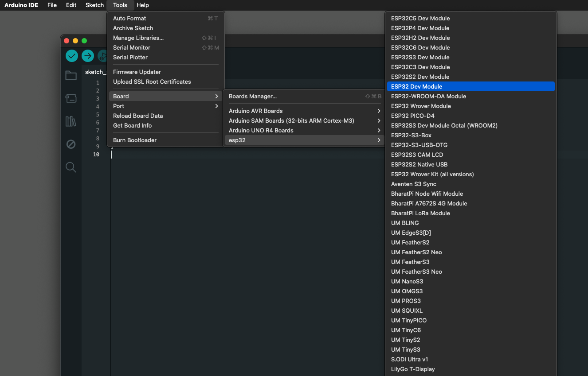Select UM TinyPICO board
Viewport: 588px width, 376px height.
(x=471, y=320)
